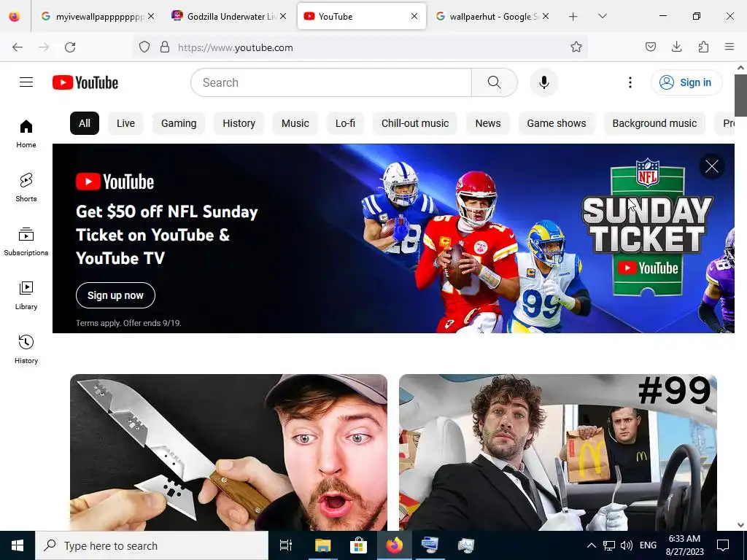
Task: Select the Background music filter chip
Action: click(x=654, y=123)
